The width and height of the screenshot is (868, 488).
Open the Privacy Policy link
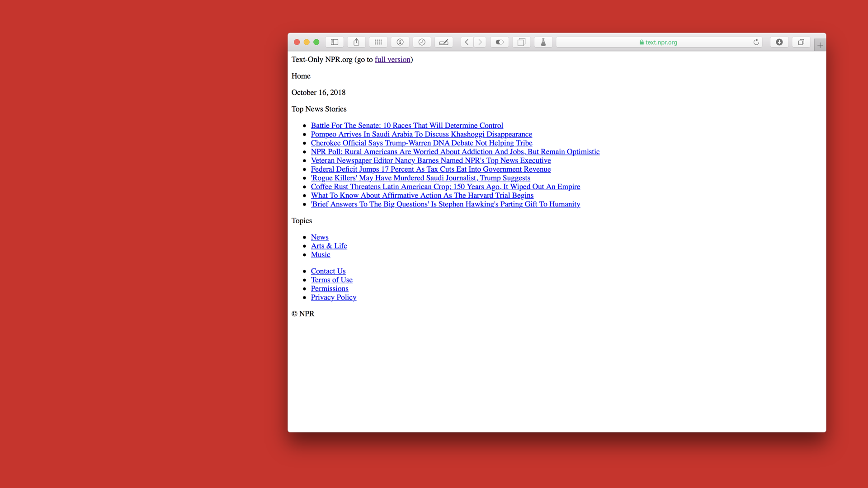point(333,297)
